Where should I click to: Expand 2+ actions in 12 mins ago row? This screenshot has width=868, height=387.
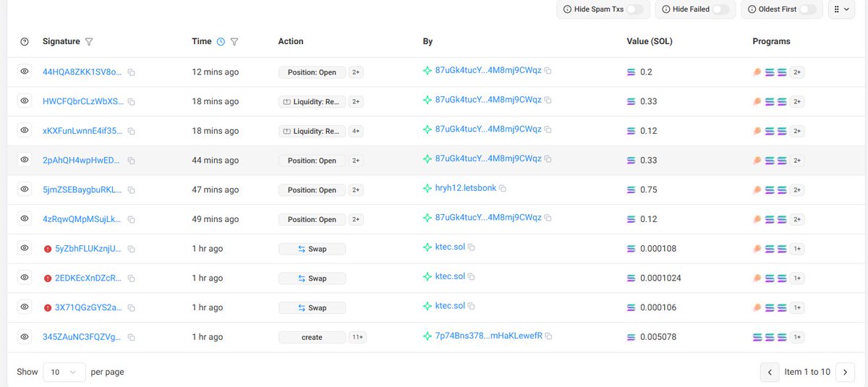coord(356,72)
